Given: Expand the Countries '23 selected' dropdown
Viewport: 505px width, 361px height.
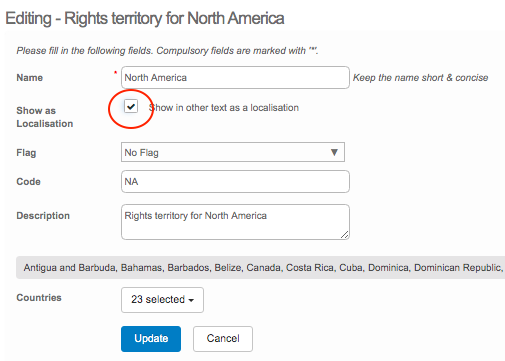Looking at the screenshot, I should pyautogui.click(x=162, y=300).
